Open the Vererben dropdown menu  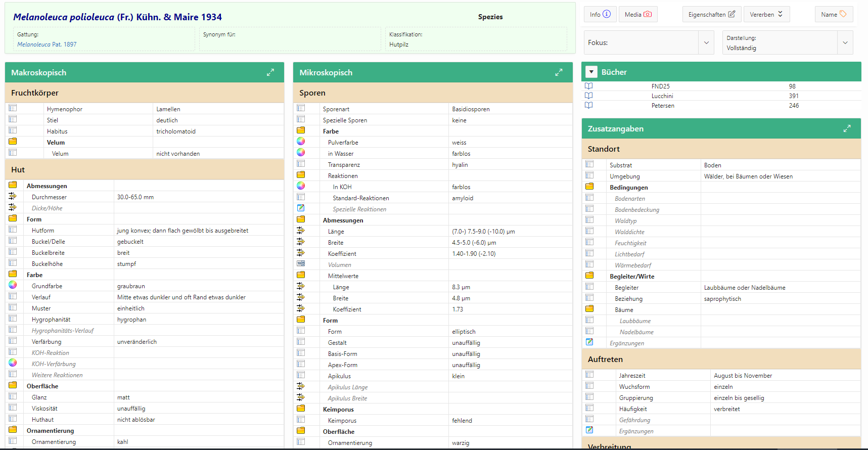pos(766,15)
